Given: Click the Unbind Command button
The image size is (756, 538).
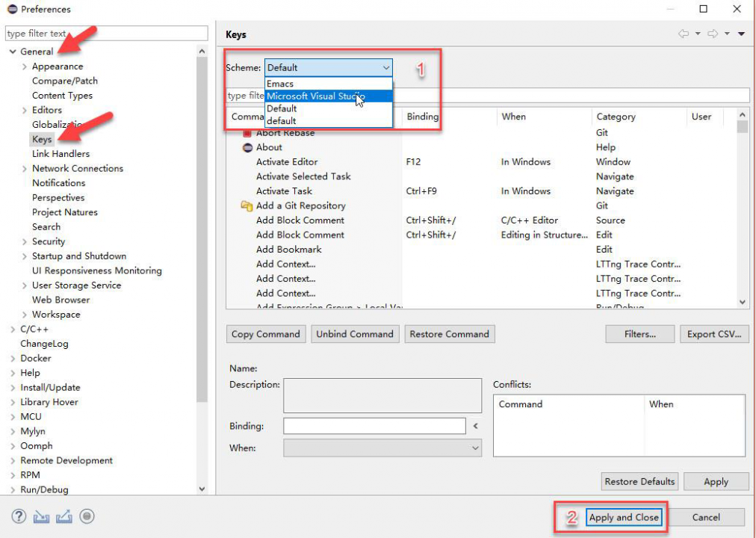Looking at the screenshot, I should [355, 334].
